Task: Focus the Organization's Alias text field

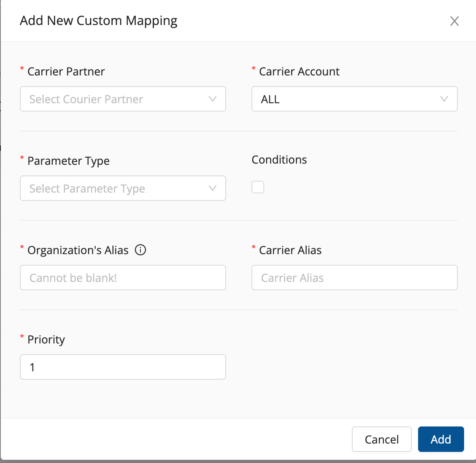Action: (x=123, y=278)
